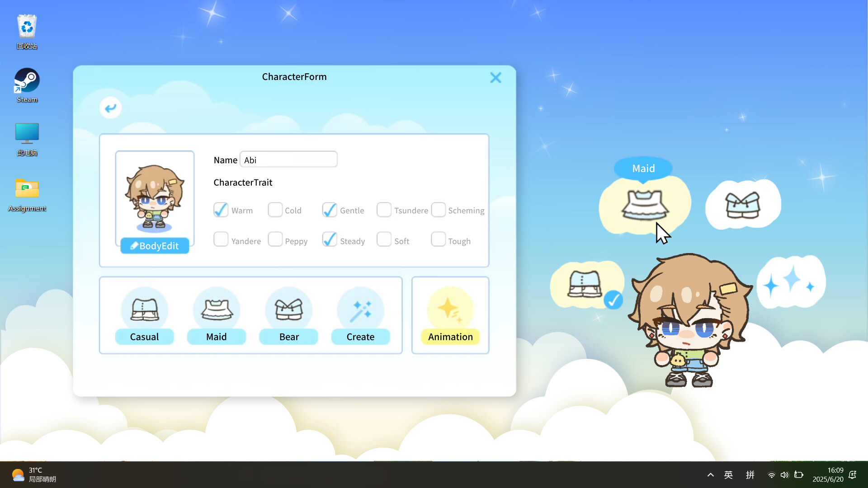This screenshot has width=868, height=488.
Task: Open the BodyEdit panel
Action: 155,246
